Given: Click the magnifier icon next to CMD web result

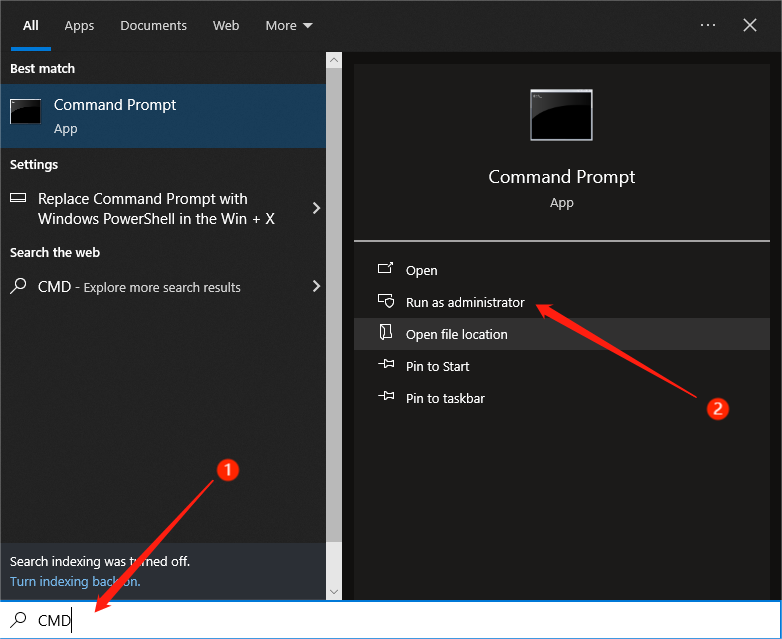Looking at the screenshot, I should (x=18, y=286).
